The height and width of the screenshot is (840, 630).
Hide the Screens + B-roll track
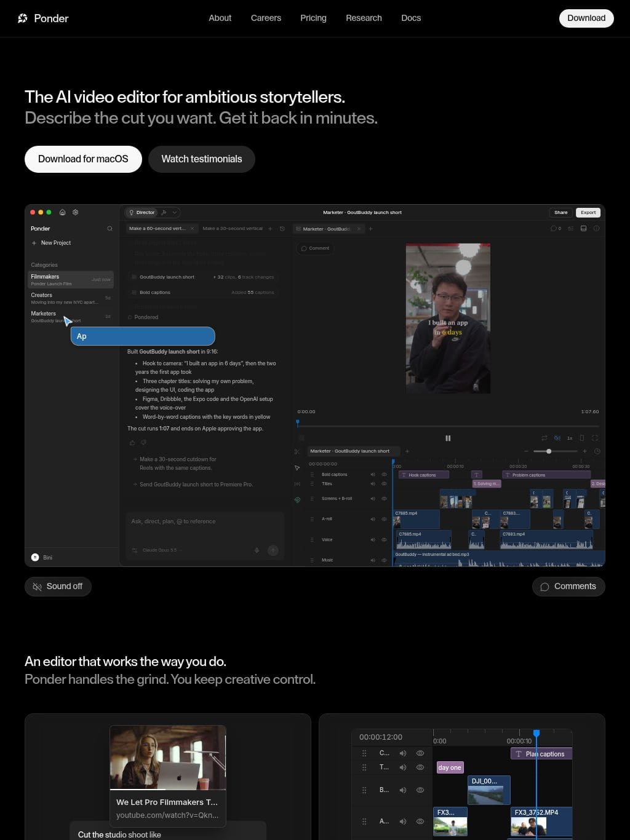(x=385, y=499)
